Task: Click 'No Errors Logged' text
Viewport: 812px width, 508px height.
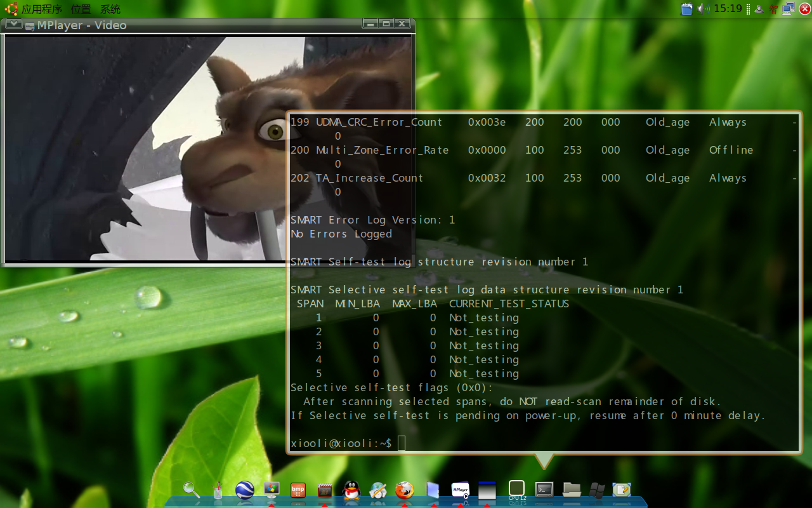Action: (341, 234)
